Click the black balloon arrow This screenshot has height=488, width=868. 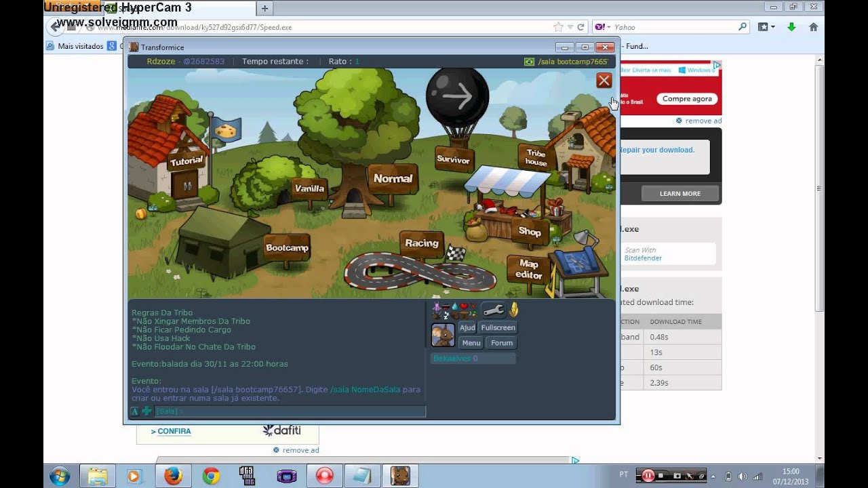pyautogui.click(x=457, y=96)
